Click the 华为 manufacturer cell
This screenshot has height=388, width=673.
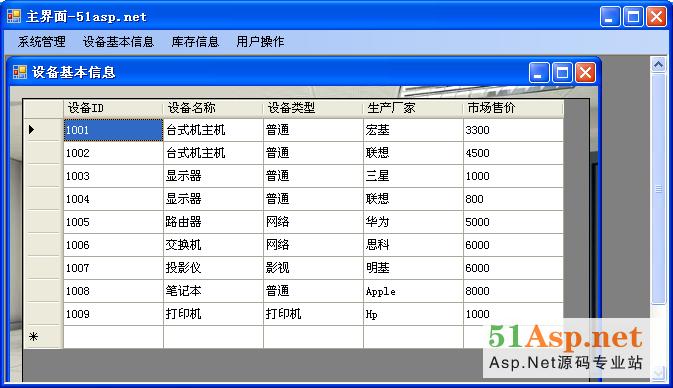pos(413,222)
